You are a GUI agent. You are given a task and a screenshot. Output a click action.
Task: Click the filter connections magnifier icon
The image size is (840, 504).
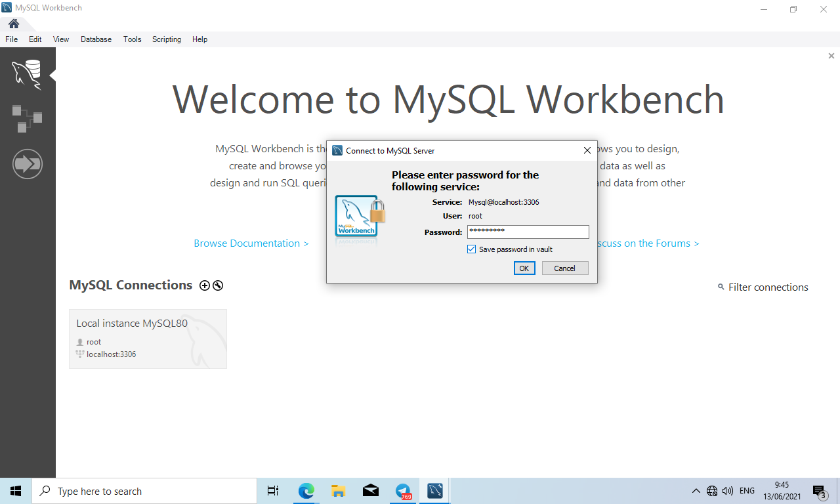pyautogui.click(x=721, y=287)
